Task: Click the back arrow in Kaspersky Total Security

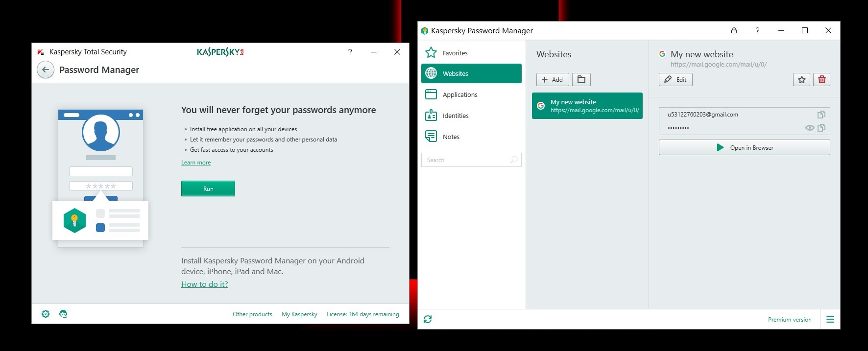Action: 46,70
